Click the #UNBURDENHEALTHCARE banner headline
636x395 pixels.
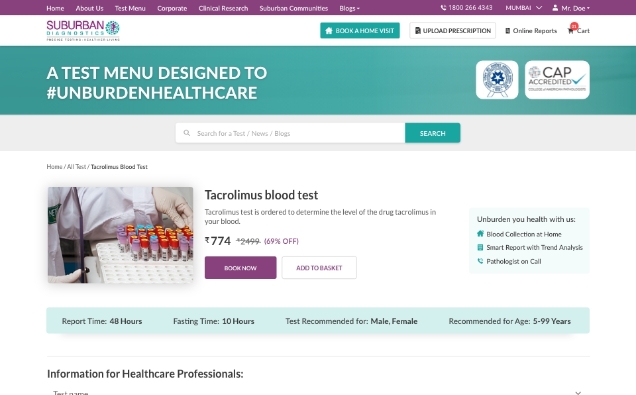click(x=152, y=93)
